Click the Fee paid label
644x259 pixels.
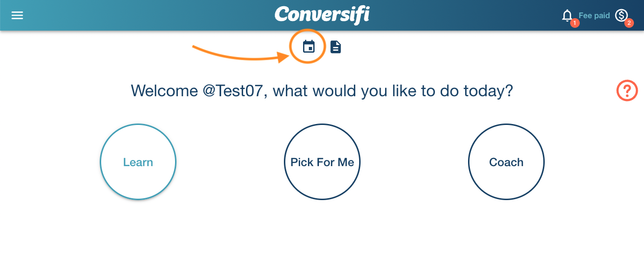[594, 16]
